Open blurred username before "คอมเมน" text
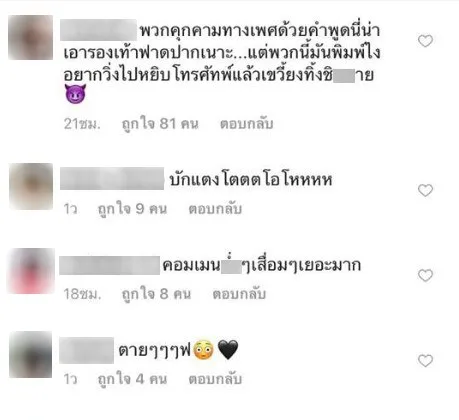Screen dimensions: 459x420 pyautogui.click(x=110, y=265)
